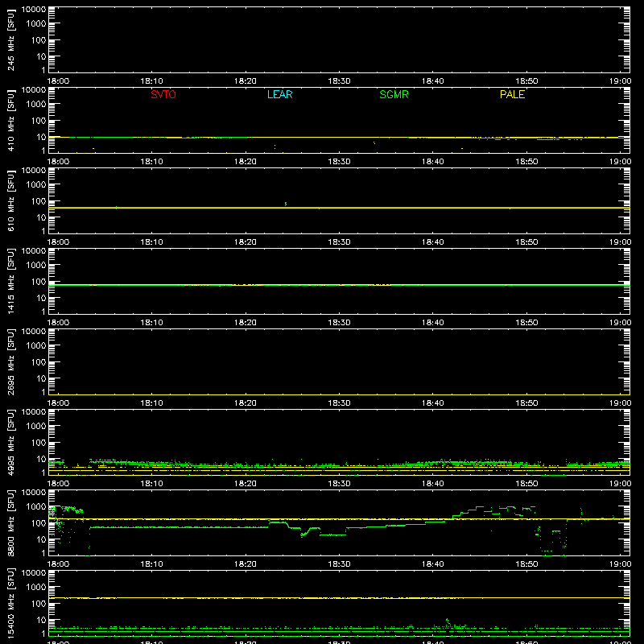The width and height of the screenshot is (644, 644).
Task: Click the green SGMR station label
Action: coord(394,94)
